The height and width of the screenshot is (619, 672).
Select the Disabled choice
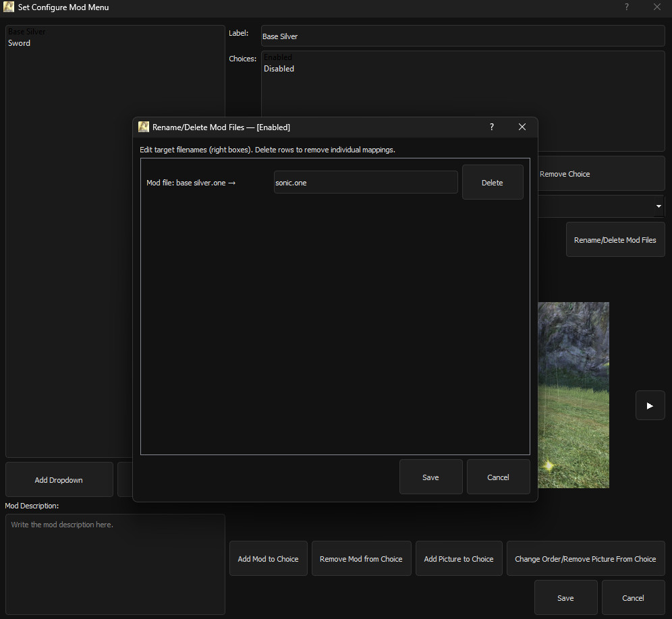click(279, 69)
